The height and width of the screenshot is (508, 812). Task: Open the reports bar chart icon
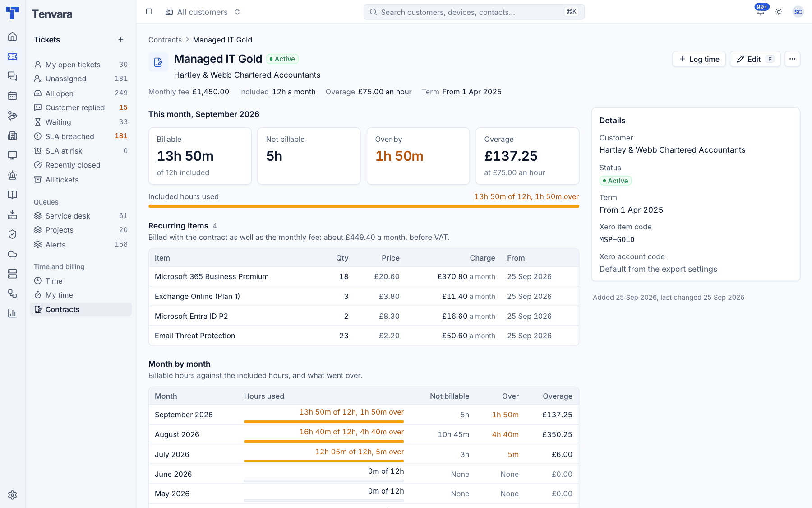click(x=13, y=313)
